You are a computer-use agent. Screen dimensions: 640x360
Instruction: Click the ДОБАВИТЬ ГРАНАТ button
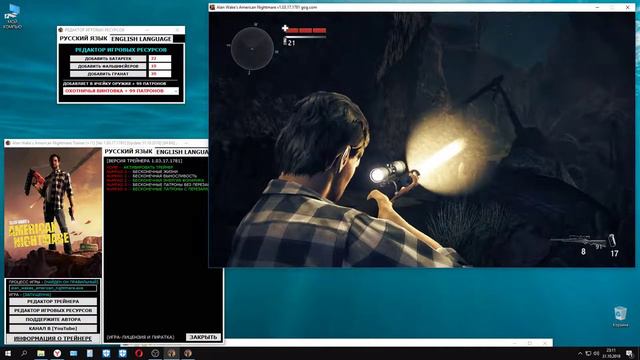[x=108, y=74]
